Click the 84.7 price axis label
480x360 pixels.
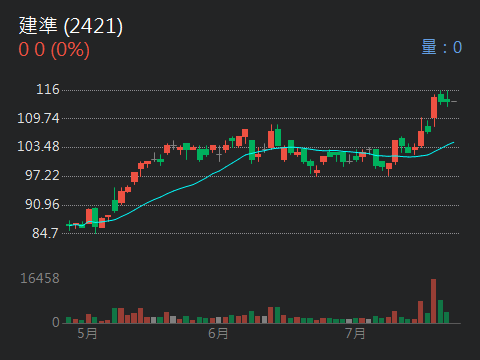click(46, 233)
